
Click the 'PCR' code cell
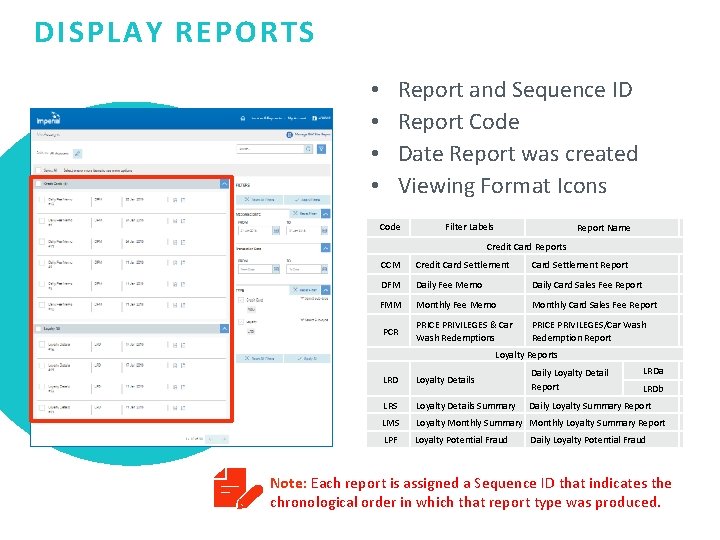[x=390, y=332]
